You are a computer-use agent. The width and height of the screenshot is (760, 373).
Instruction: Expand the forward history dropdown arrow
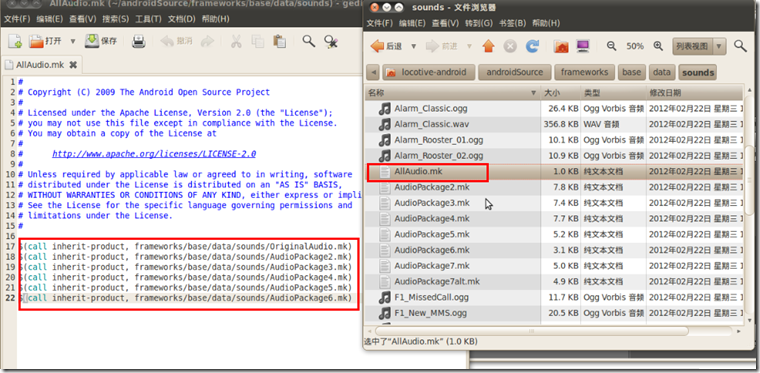point(469,47)
